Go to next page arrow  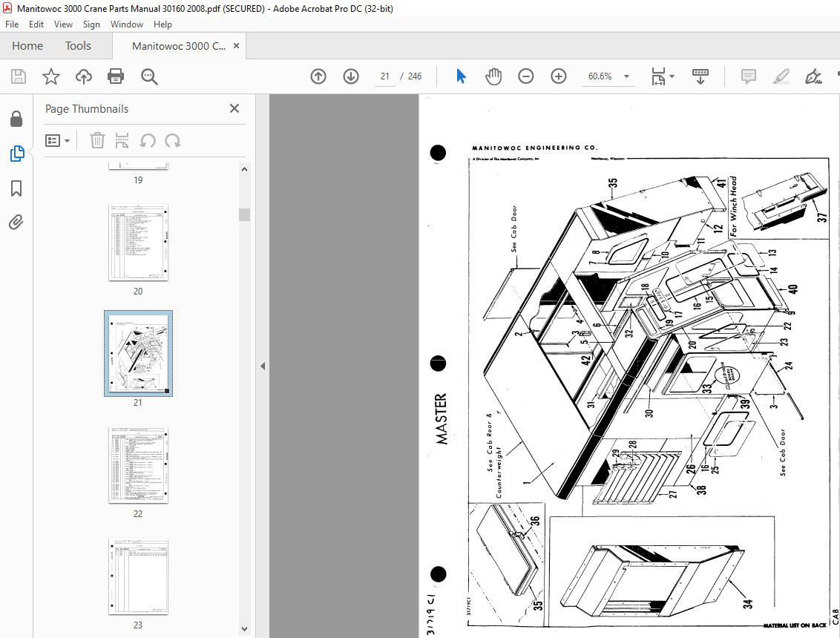(351, 76)
